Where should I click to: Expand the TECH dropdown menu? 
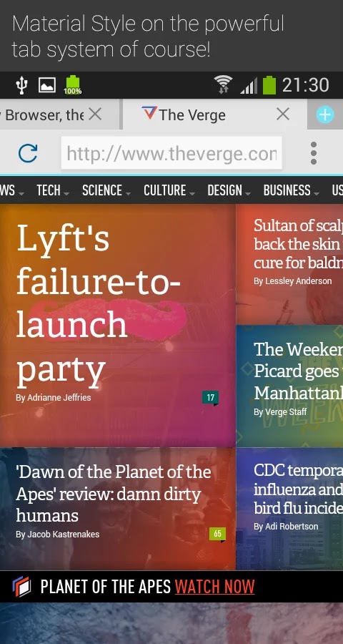[52, 190]
